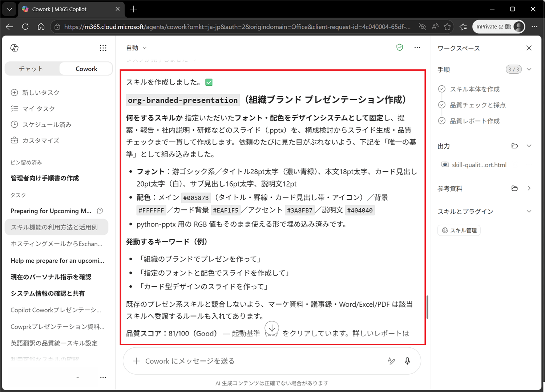The image size is (545, 392).
Task: Open task Help me prepare for an upcomi...
Action: pos(57,261)
